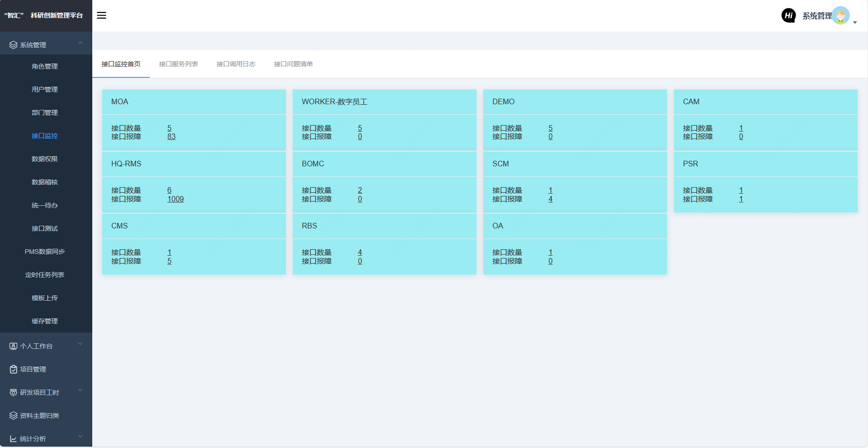Collapse the 系统管理 menu chevron
Screen dimensions: 868x448
[80, 43]
